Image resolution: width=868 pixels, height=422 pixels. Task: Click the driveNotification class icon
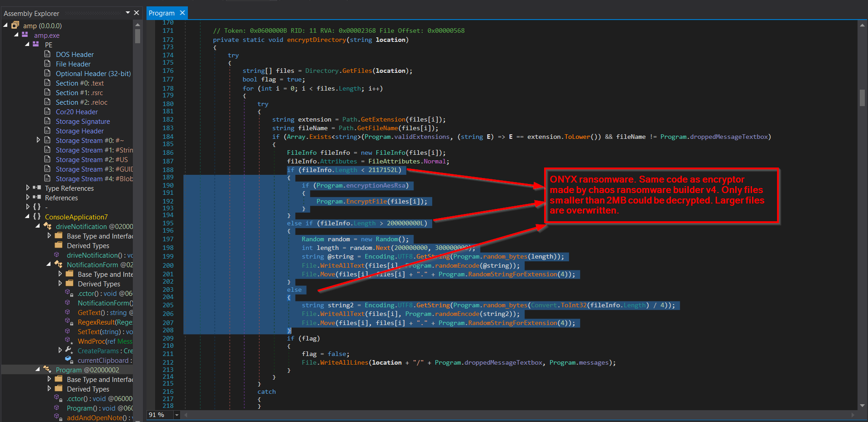[47, 226]
